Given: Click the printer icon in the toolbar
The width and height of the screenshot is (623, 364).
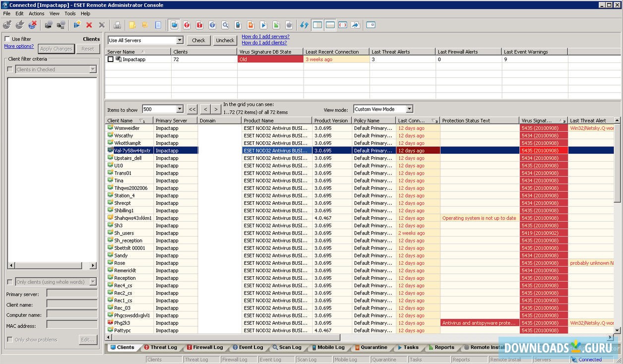Looking at the screenshot, I should [x=118, y=25].
